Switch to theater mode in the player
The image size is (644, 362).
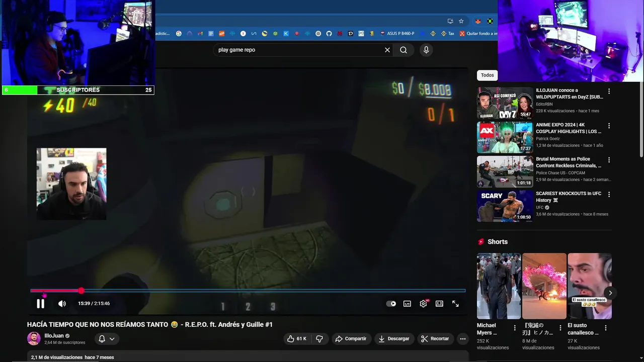[x=439, y=304]
